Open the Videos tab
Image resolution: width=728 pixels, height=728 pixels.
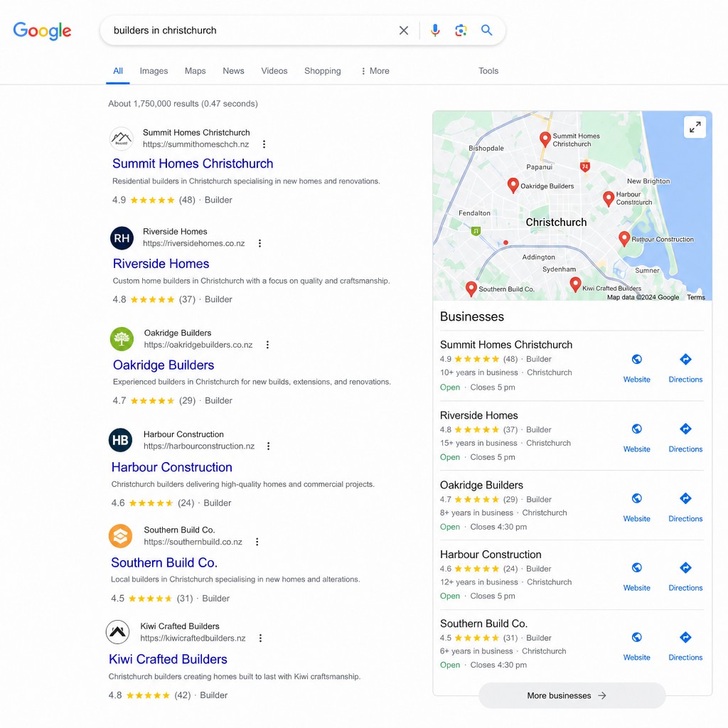click(274, 71)
